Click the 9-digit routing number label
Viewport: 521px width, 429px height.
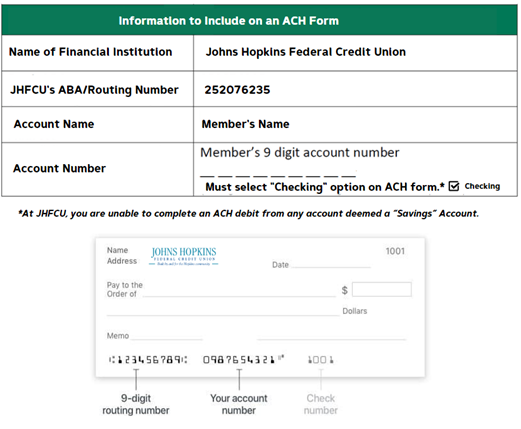[136, 404]
